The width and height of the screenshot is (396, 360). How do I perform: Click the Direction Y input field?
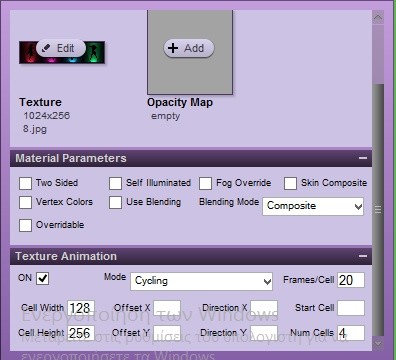tap(264, 333)
